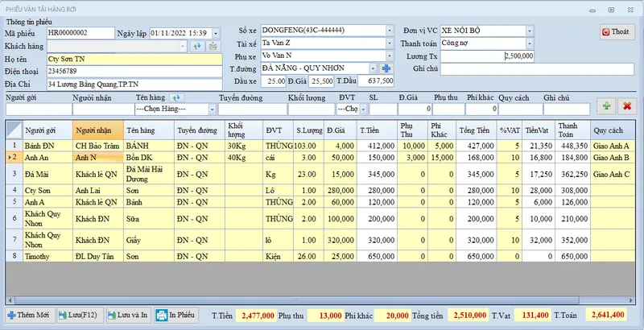Click the Đ.Giá 25,500 fuel price field
This screenshot has width=644, height=330.
pyautogui.click(x=321, y=81)
